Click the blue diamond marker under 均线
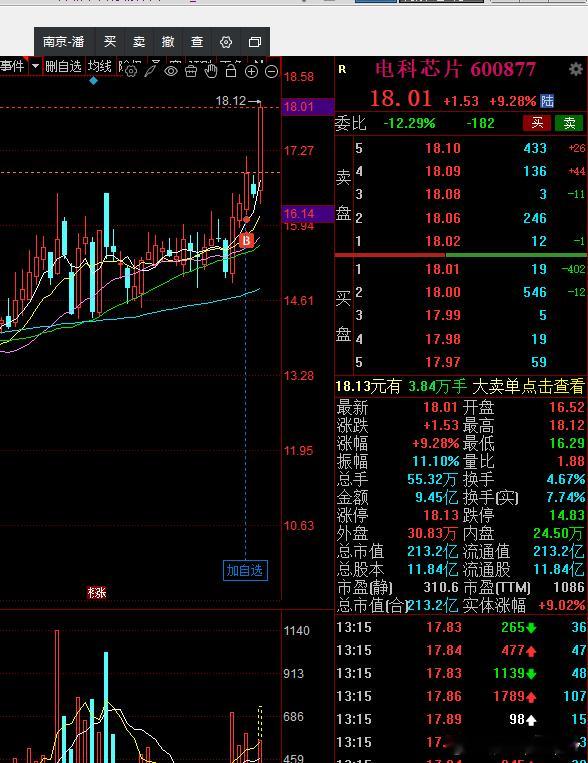Screen dimensions: 588x763 point(93,81)
